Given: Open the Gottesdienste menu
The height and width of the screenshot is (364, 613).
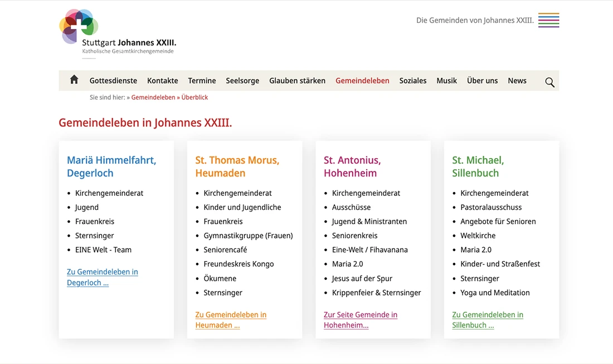Looking at the screenshot, I should point(113,81).
